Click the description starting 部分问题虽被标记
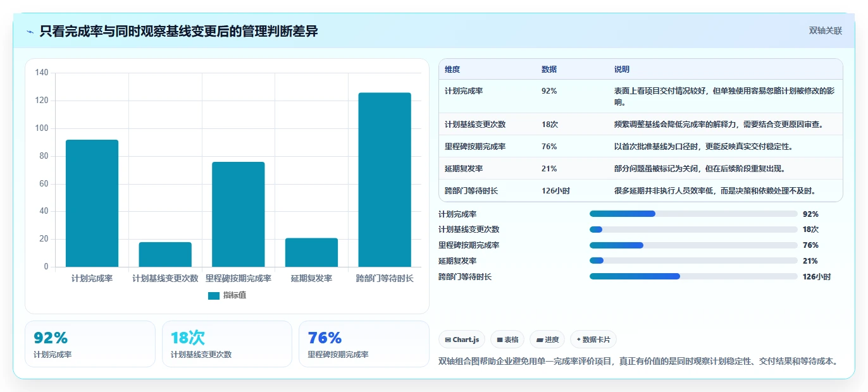 pos(700,169)
